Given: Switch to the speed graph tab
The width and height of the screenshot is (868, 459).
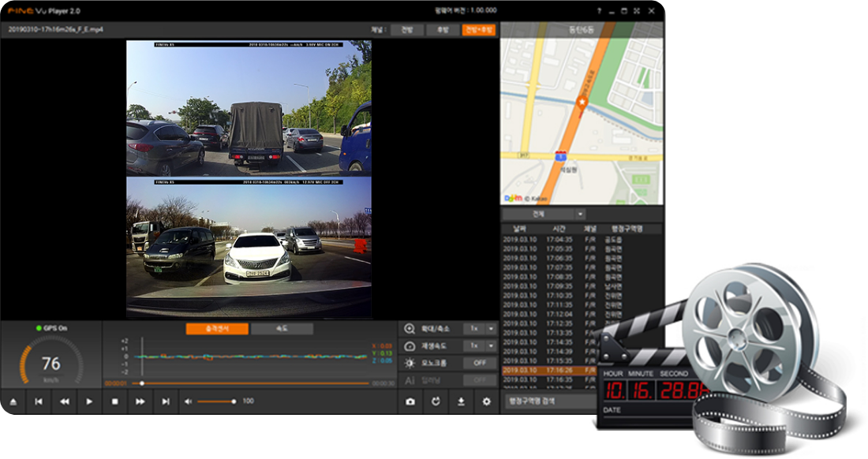Looking at the screenshot, I should [282, 329].
